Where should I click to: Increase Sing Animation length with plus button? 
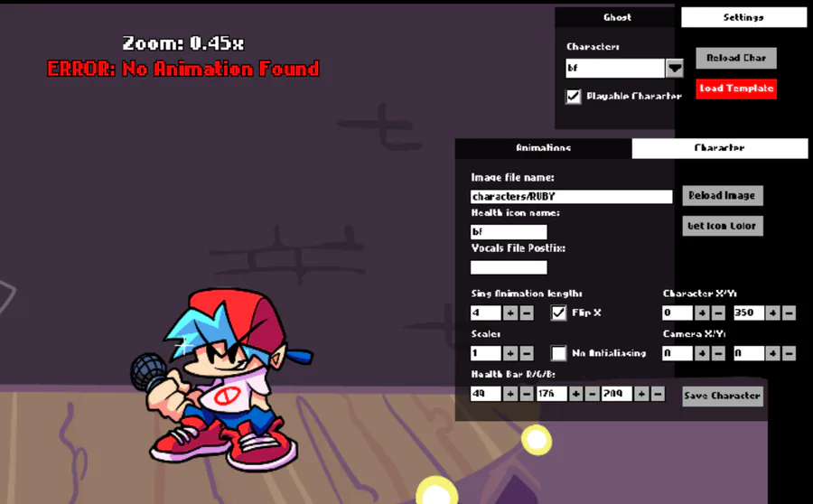(x=510, y=313)
